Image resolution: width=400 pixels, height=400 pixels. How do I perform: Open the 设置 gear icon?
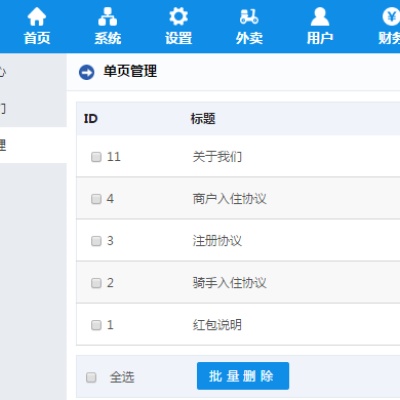point(178,17)
